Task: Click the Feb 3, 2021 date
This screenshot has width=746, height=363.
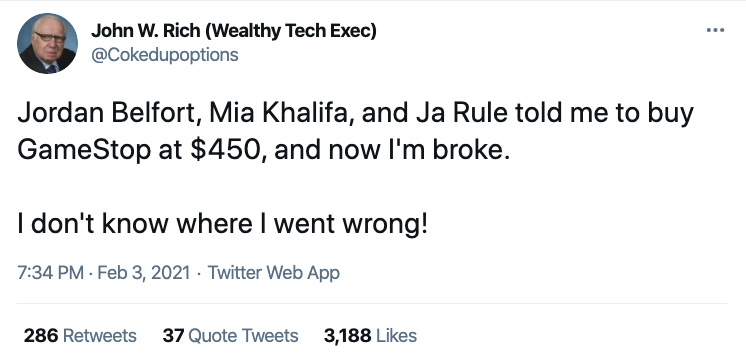Action: [x=144, y=273]
